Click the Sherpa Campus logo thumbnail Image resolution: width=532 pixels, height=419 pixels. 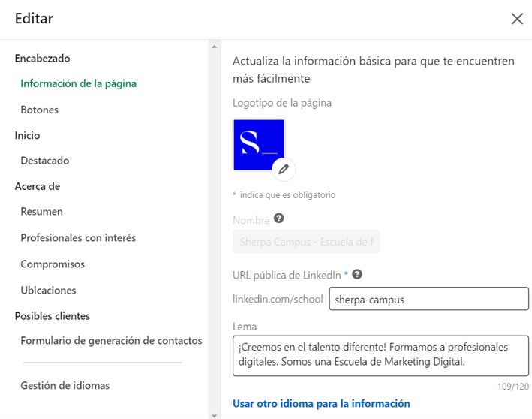coord(259,145)
